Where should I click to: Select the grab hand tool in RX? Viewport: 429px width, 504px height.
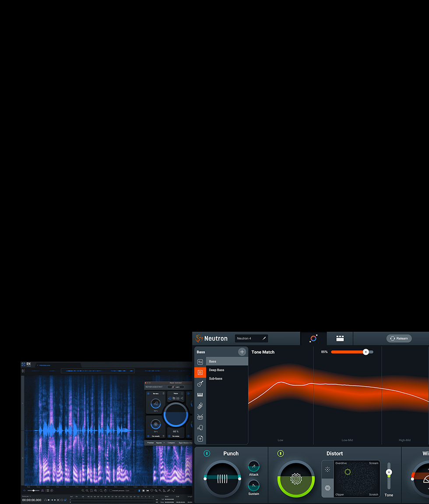tap(105, 490)
